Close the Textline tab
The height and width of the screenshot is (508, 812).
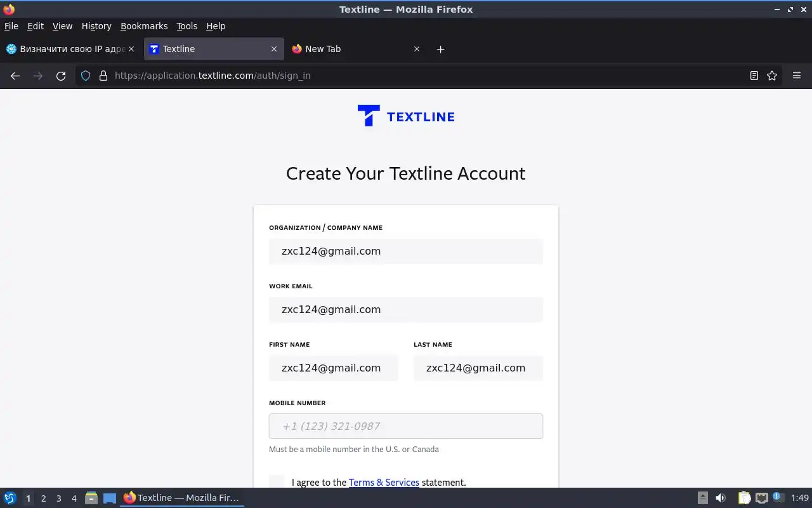(x=274, y=49)
